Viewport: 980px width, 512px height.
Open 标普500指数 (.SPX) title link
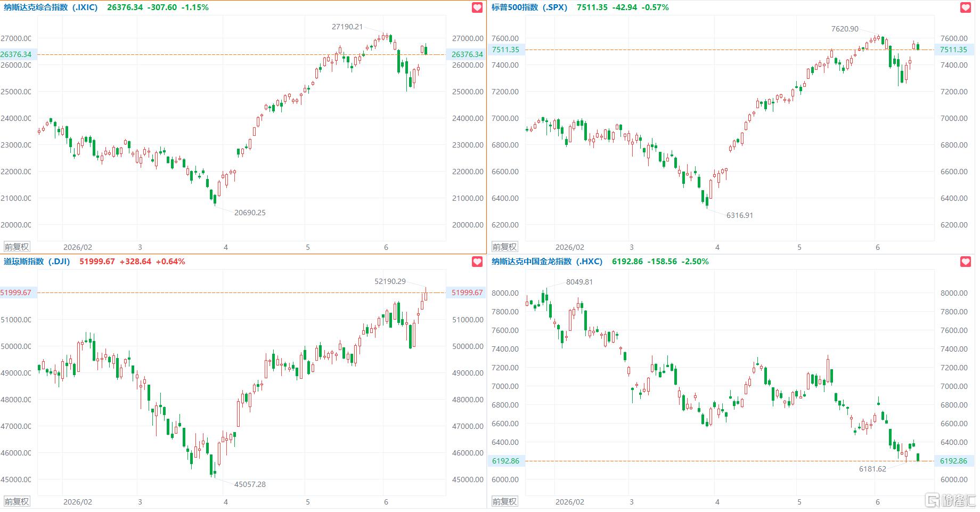[x=529, y=7]
